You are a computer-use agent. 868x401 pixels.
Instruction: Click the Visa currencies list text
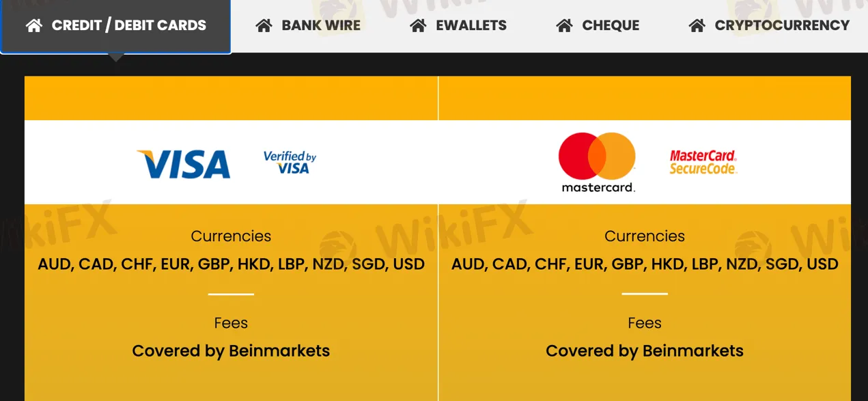click(231, 264)
